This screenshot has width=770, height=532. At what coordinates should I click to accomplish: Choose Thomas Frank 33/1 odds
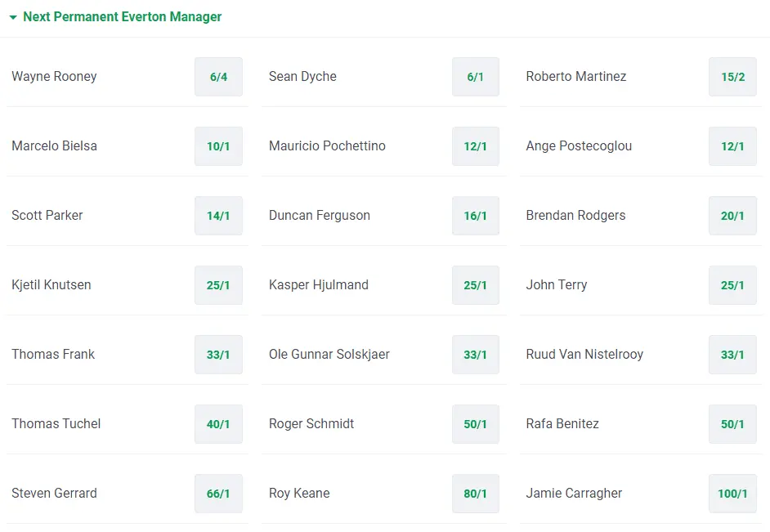pos(218,355)
